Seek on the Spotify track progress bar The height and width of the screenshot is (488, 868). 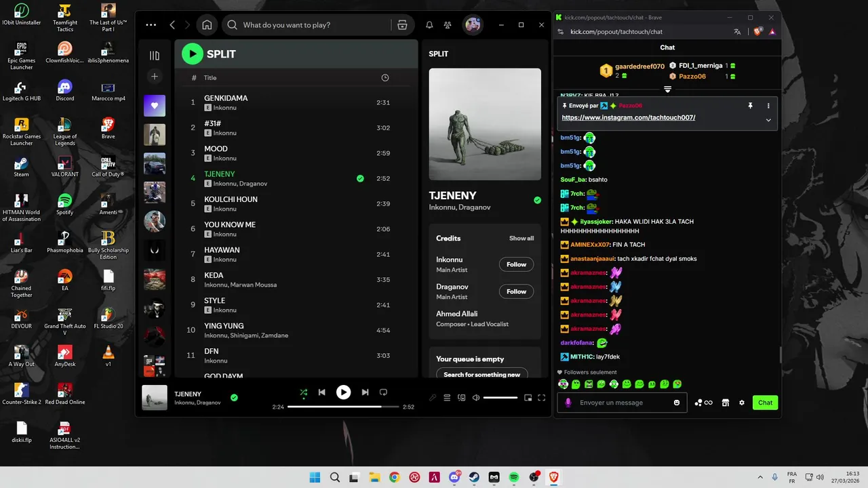tap(344, 407)
